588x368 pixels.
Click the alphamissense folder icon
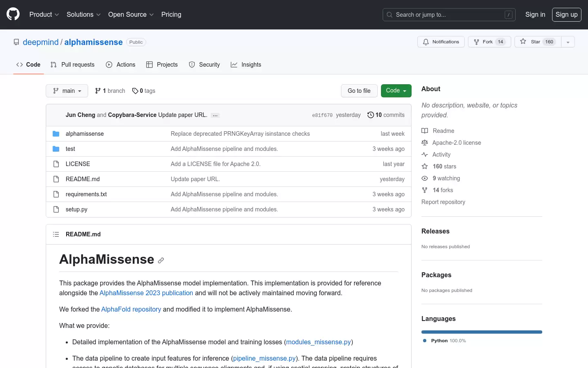pyautogui.click(x=56, y=134)
